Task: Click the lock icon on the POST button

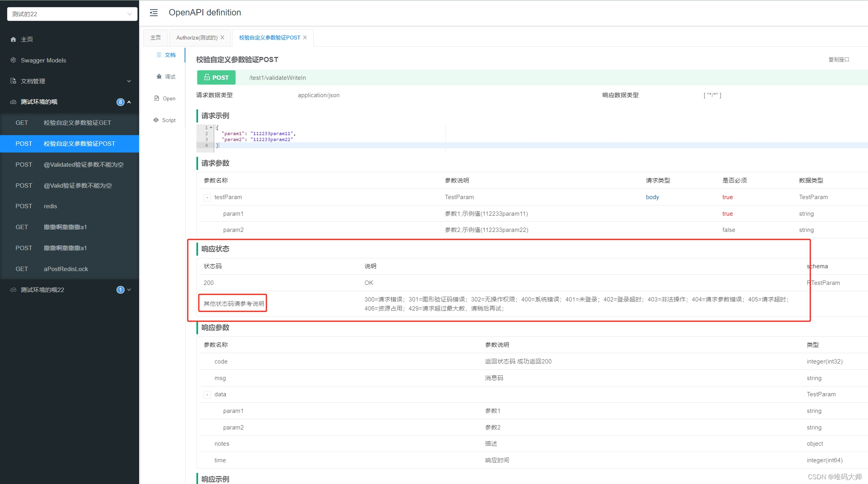Action: (207, 77)
